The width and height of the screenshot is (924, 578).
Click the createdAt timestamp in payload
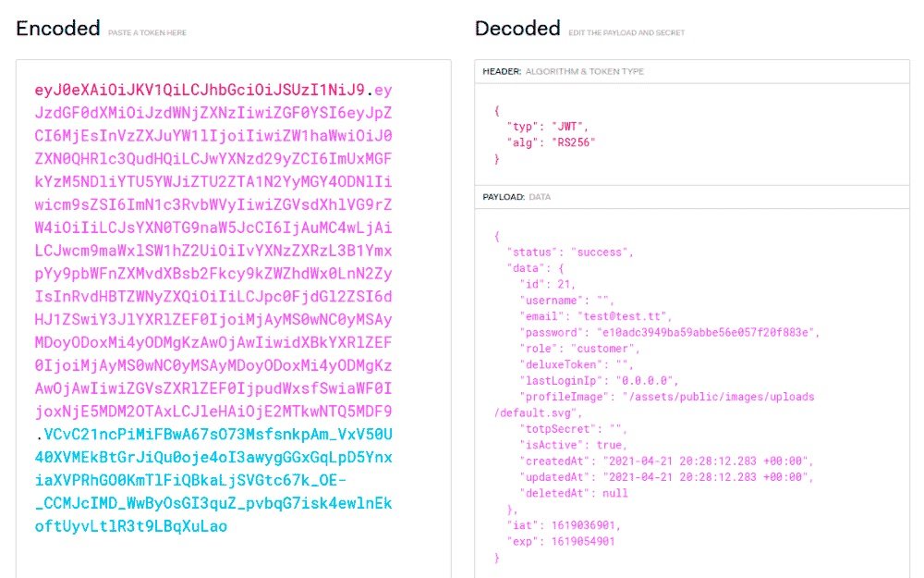[x=705, y=461]
